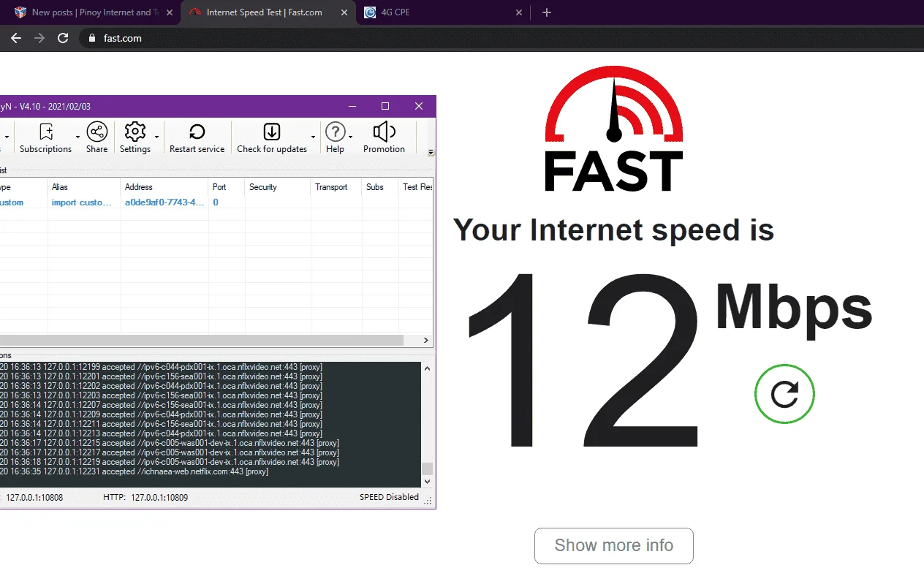Click the Test Result column header
Image resolution: width=924 pixels, height=584 pixels.
click(416, 187)
